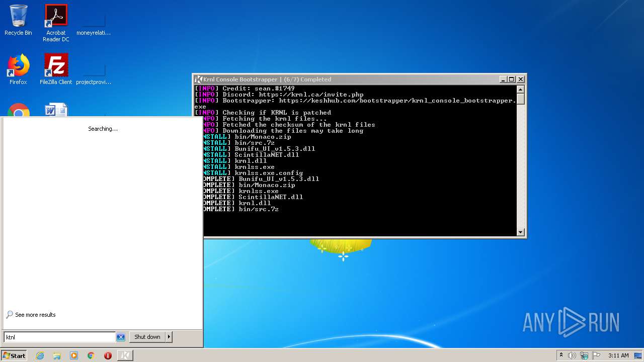Viewport: 644px width, 362px height.
Task: Click 'Fetching the krnl files...' line
Action: click(x=265, y=119)
